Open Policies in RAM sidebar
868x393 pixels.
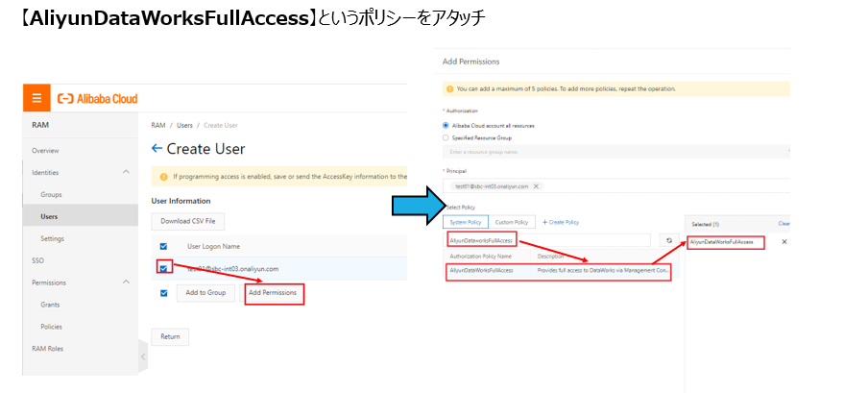[51, 327]
